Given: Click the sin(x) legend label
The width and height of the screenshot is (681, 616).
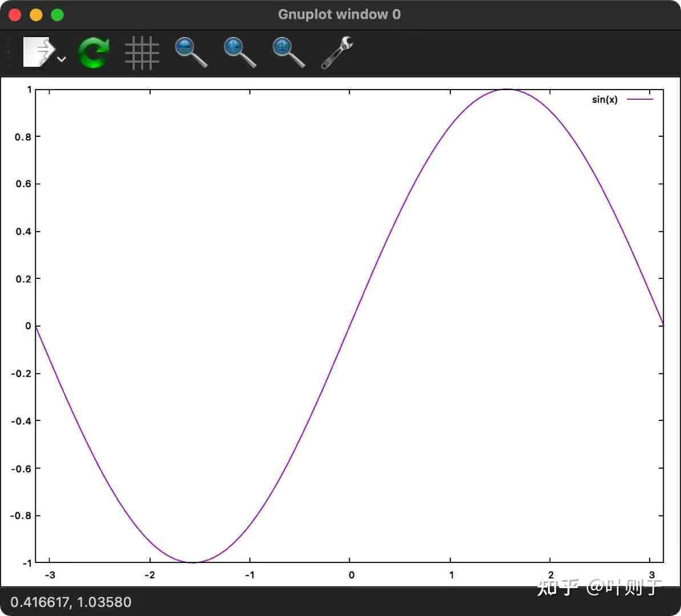Looking at the screenshot, I should (605, 100).
